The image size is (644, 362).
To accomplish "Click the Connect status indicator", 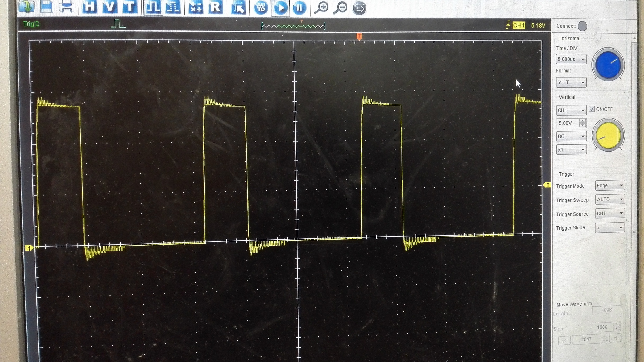I will (x=583, y=26).
